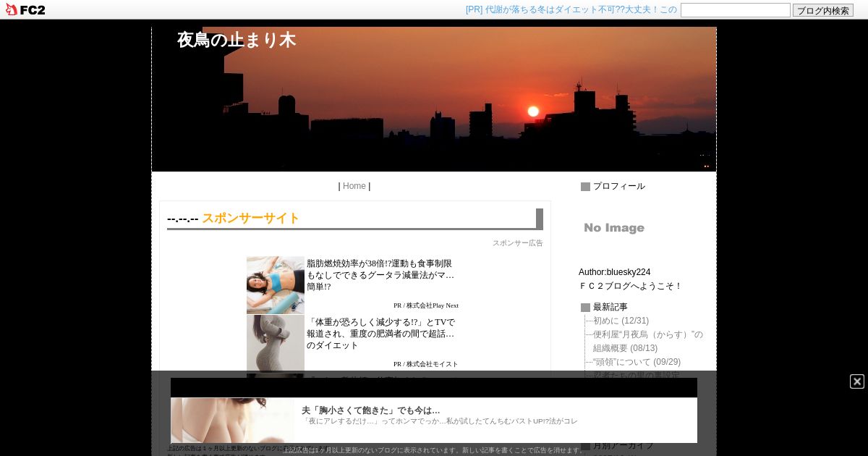Open the blog title 夜鳥の止まり木

click(237, 41)
